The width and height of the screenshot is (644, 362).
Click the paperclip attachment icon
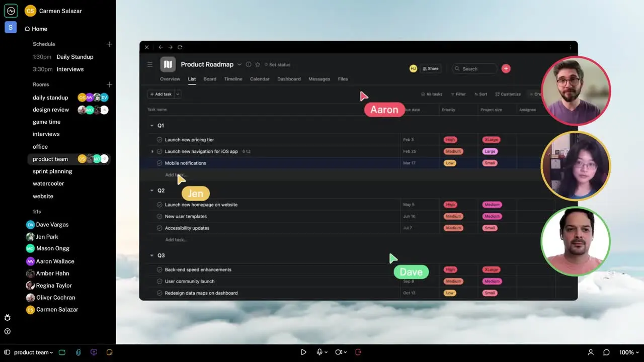78,352
